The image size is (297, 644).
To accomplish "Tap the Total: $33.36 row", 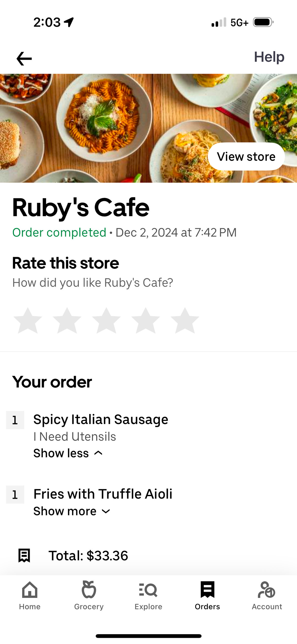I will point(88,556).
